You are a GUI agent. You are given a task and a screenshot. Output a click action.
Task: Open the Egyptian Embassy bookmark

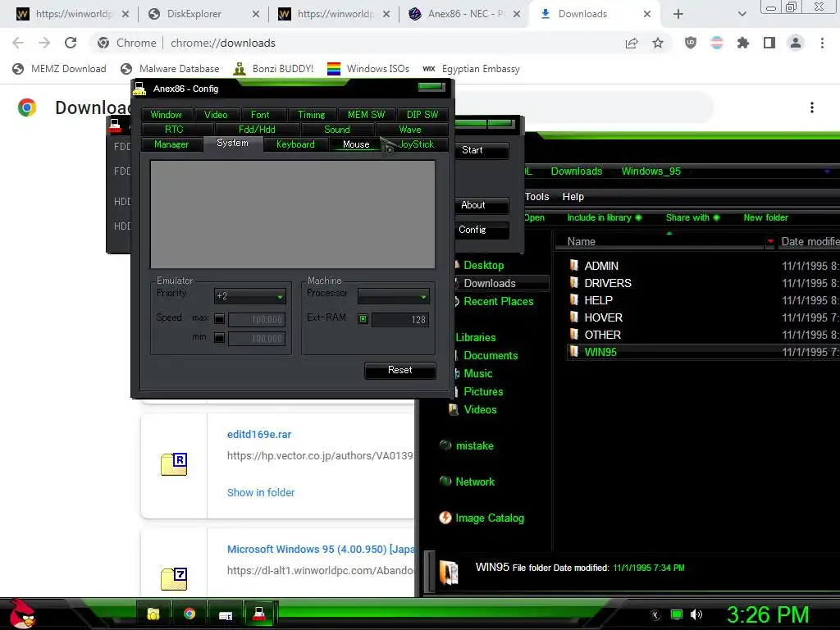point(471,69)
